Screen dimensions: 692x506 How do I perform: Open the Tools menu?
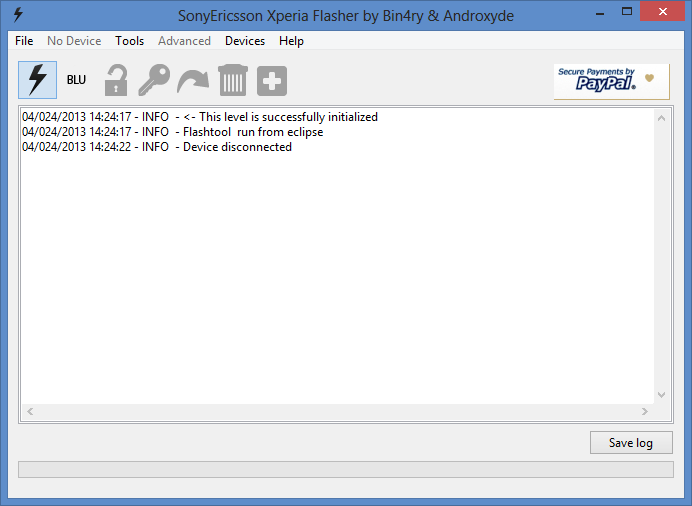[x=130, y=41]
